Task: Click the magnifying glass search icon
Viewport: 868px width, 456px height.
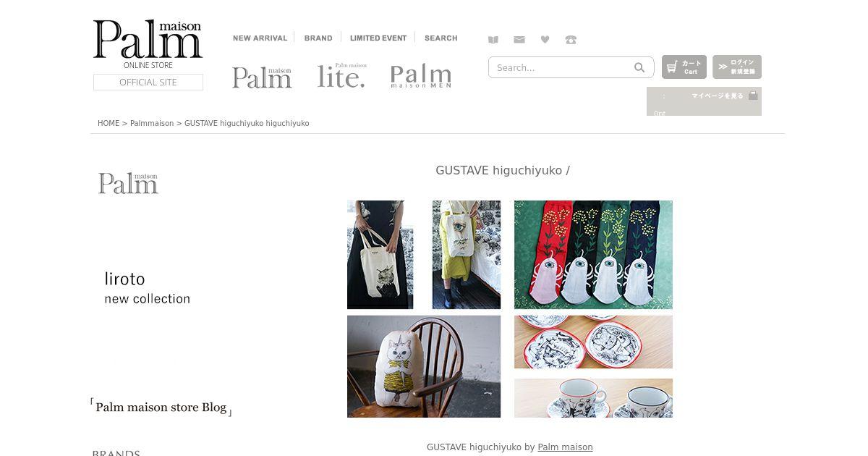Action: click(x=639, y=67)
